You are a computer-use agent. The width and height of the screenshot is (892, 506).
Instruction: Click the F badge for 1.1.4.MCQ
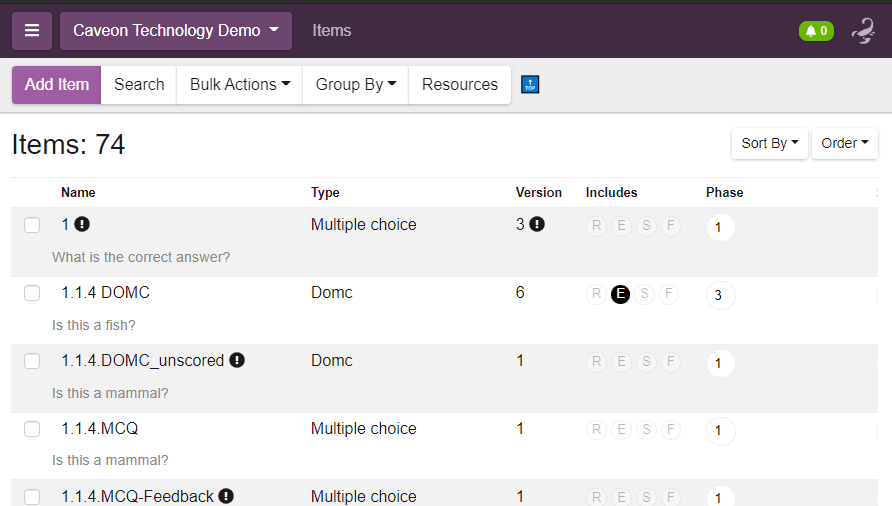point(671,430)
